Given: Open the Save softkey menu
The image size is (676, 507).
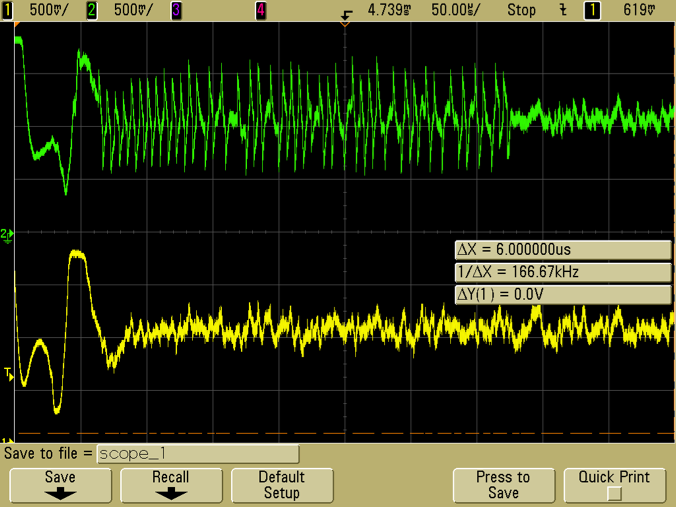Looking at the screenshot, I should 60,485.
